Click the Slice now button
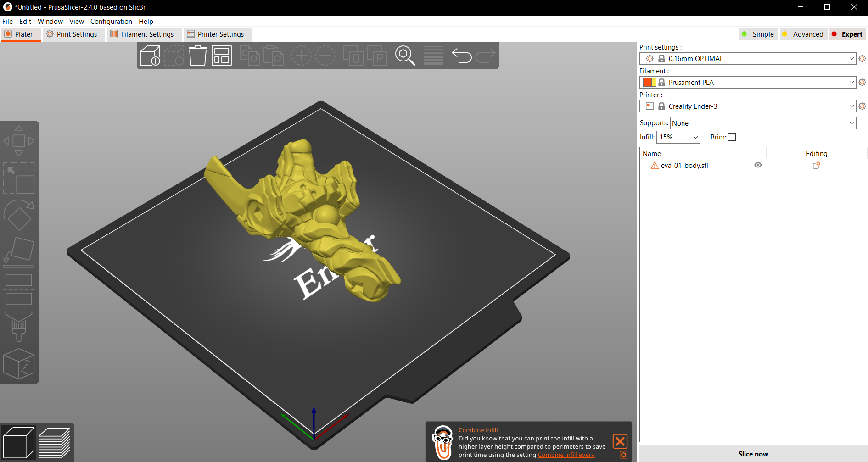This screenshot has height=462, width=868. 753,454
